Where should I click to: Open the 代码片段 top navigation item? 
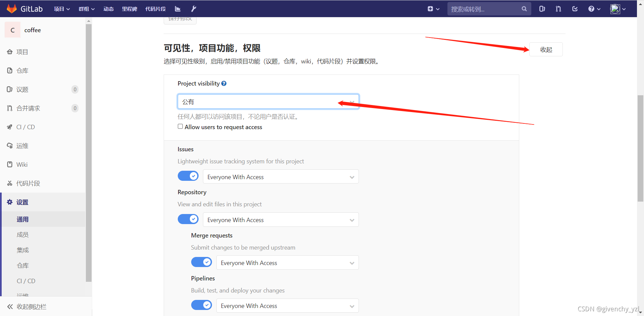pyautogui.click(x=156, y=9)
